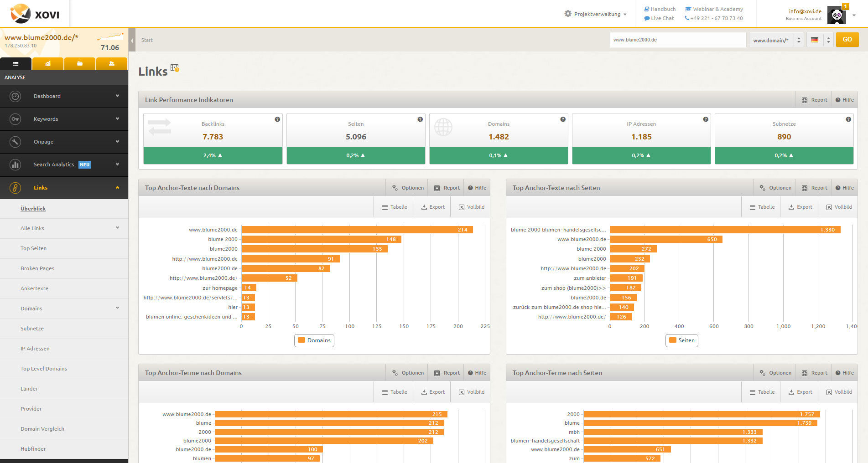
Task: Expand the Onpage menu chevron
Action: click(117, 141)
